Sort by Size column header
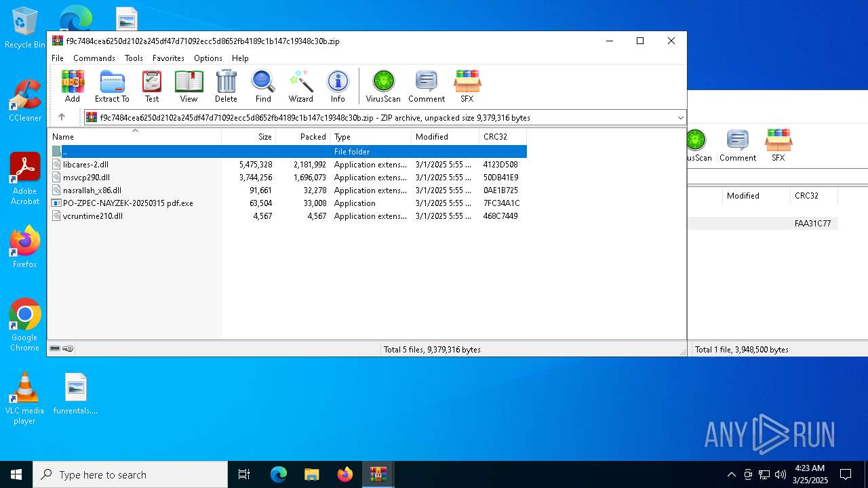This screenshot has height=488, width=868. coord(249,136)
